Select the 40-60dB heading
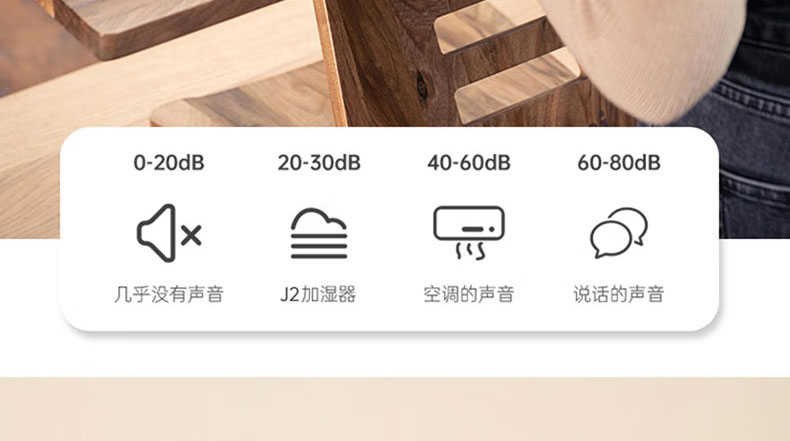Image resolution: width=790 pixels, height=441 pixels. pos(469,163)
